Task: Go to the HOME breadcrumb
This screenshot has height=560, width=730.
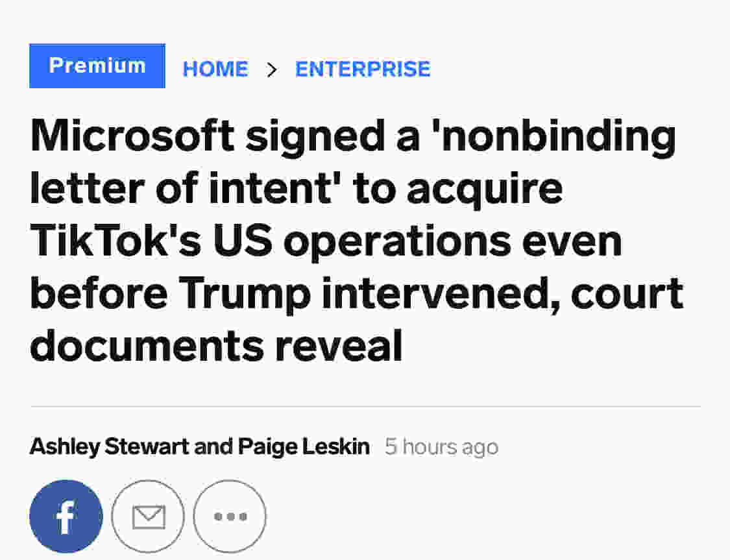Action: (x=215, y=69)
